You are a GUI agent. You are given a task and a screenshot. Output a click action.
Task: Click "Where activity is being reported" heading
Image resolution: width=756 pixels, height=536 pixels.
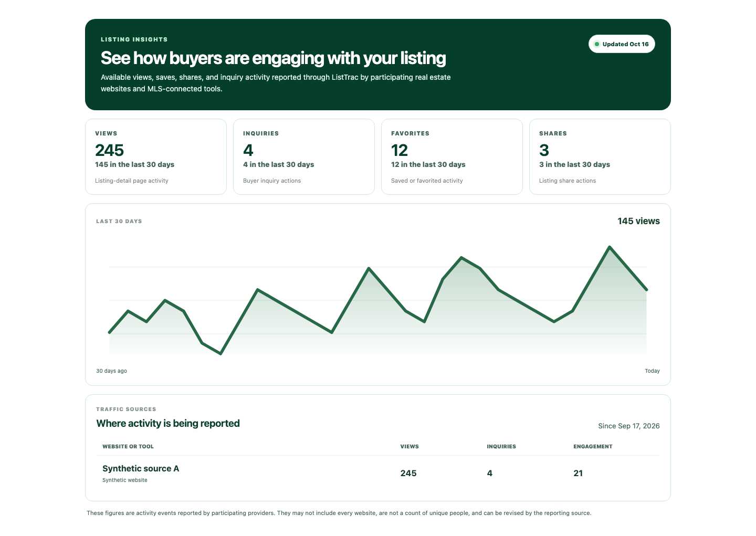click(168, 423)
